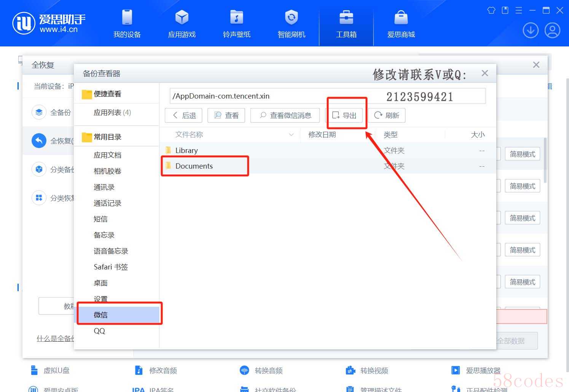Click the path field showing /AppDomain-com.tencent.xin

pyautogui.click(x=328, y=96)
